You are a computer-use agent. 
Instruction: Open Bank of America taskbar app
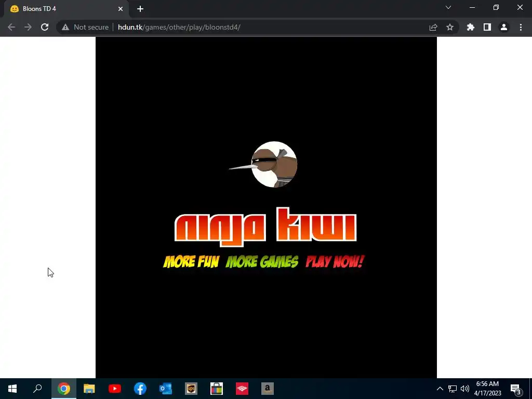tap(242, 389)
